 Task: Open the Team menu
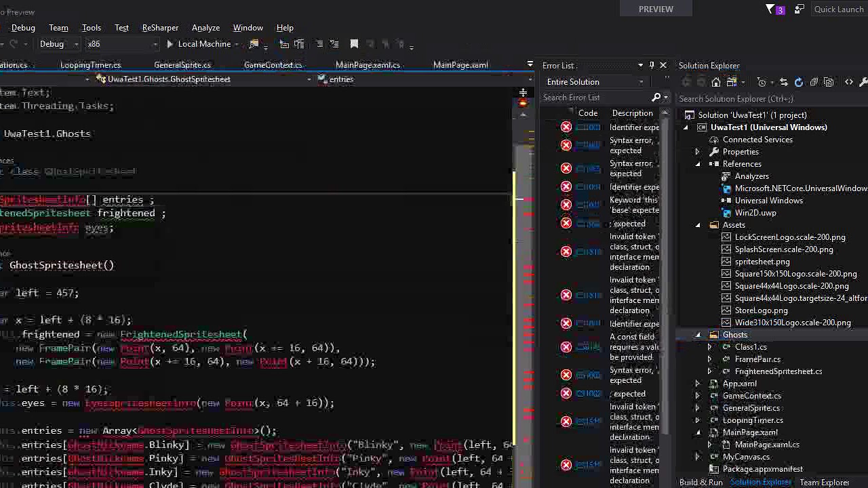click(x=58, y=28)
